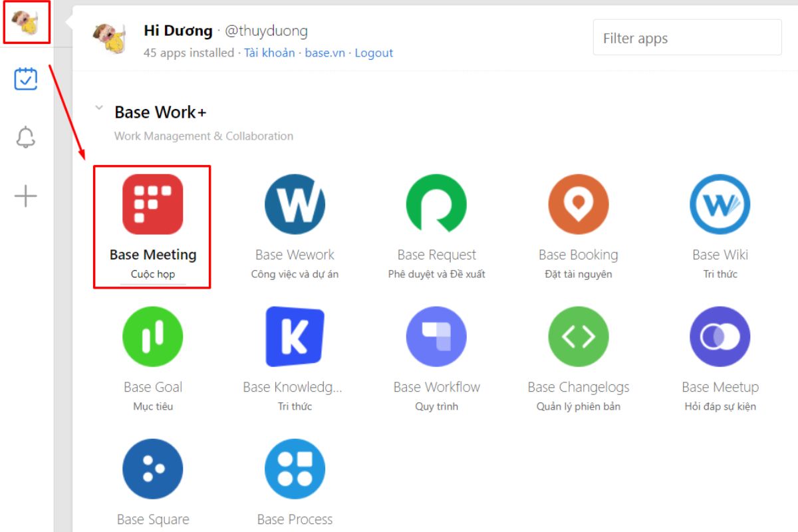Viewport: 798px width, 532px height.
Task: Click the profile avatar in the sidebar
Action: pos(26,22)
